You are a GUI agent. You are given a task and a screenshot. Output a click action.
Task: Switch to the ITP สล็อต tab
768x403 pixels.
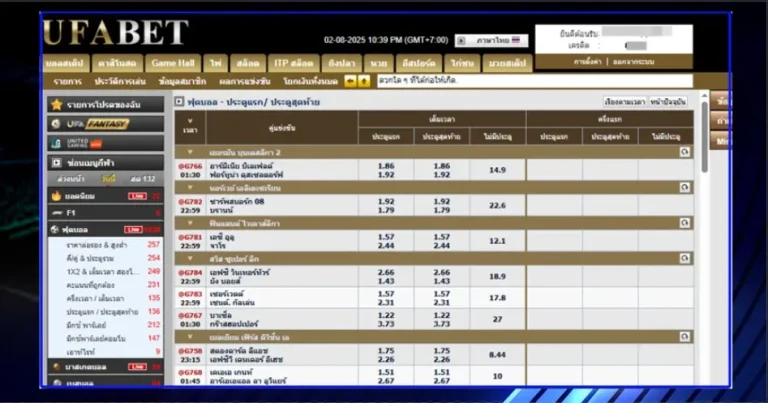point(294,62)
